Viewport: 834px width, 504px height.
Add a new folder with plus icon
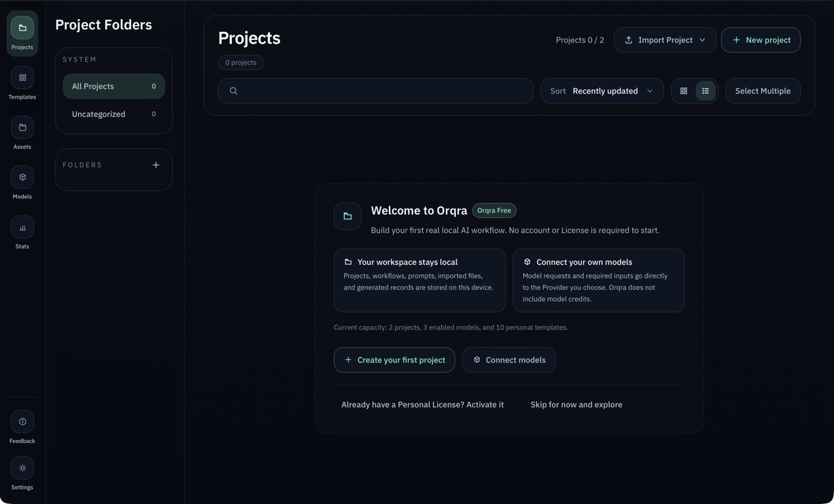(156, 165)
